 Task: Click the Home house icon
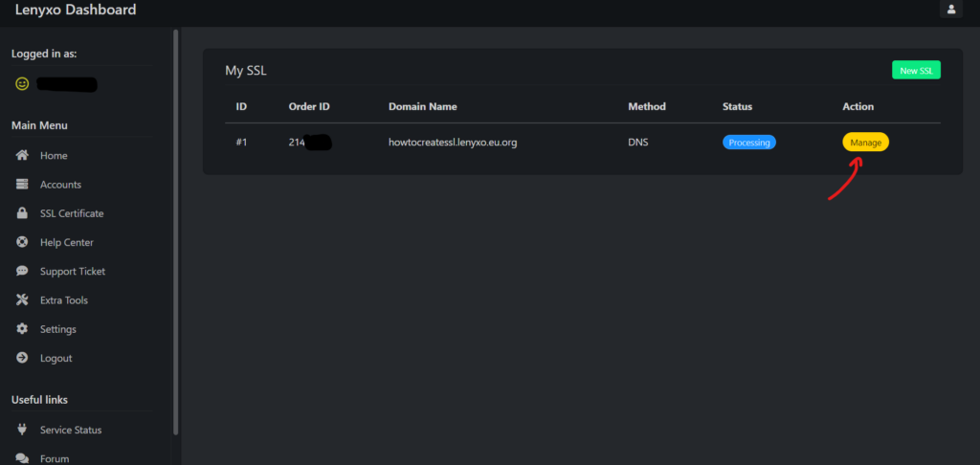22,156
